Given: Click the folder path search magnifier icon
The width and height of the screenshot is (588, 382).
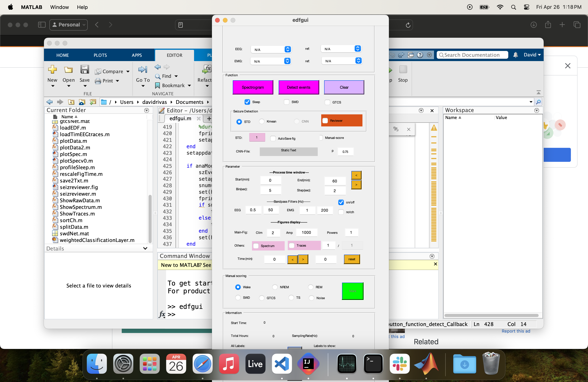Looking at the screenshot, I should (538, 102).
